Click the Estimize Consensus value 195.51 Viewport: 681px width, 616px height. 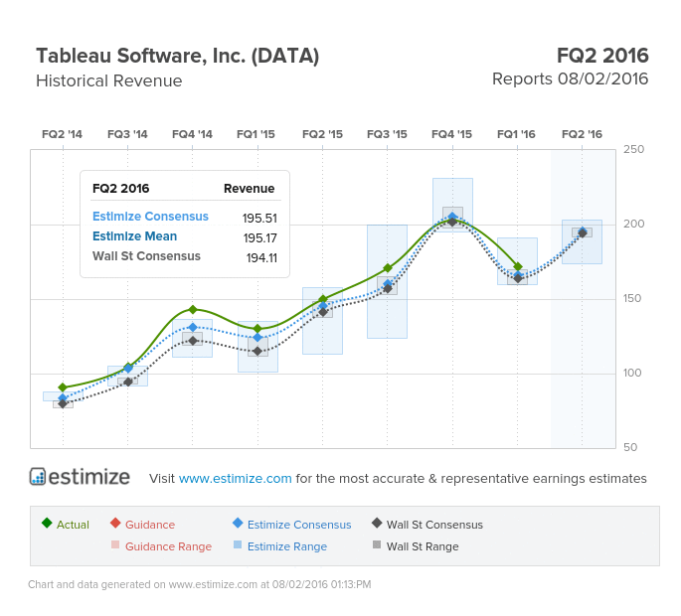tap(259, 218)
